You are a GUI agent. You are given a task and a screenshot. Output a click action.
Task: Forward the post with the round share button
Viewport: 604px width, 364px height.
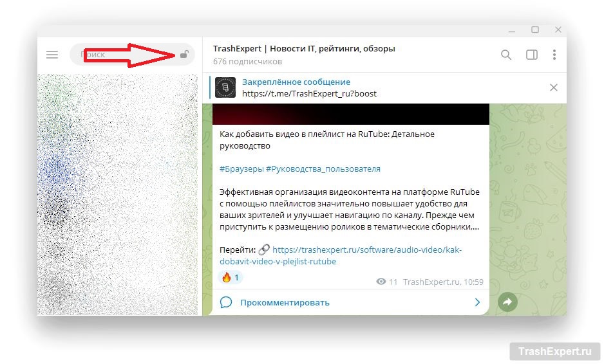tap(507, 302)
